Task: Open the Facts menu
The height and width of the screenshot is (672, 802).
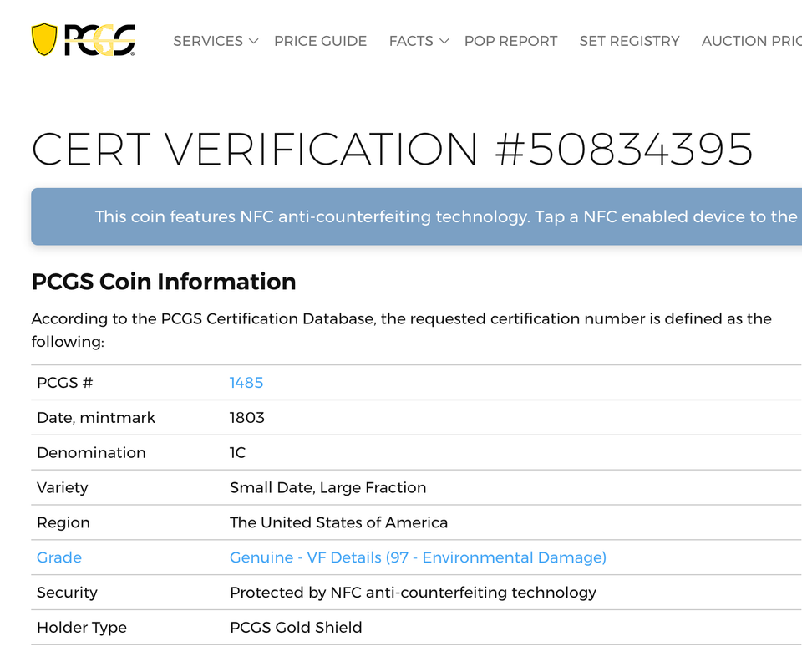Action: tap(410, 41)
